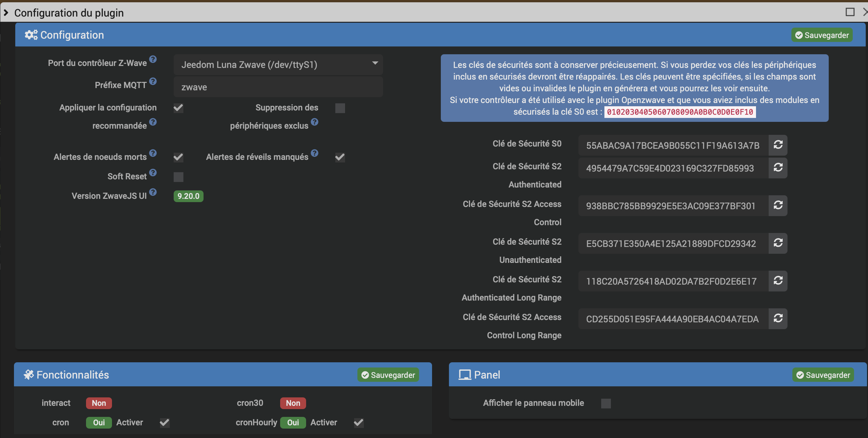Expand the Configuration du plugin chevron
The width and height of the screenshot is (868, 438).
pyautogui.click(x=6, y=12)
